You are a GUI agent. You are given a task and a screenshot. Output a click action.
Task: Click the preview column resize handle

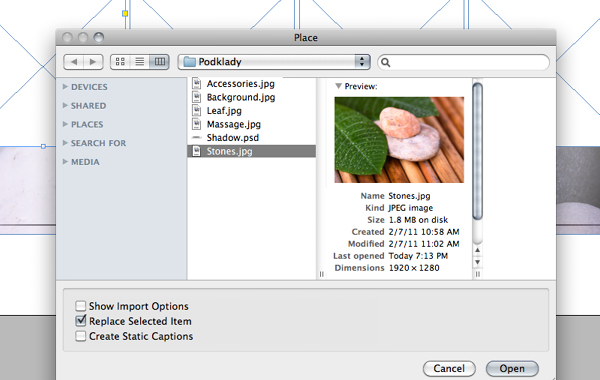(x=478, y=274)
